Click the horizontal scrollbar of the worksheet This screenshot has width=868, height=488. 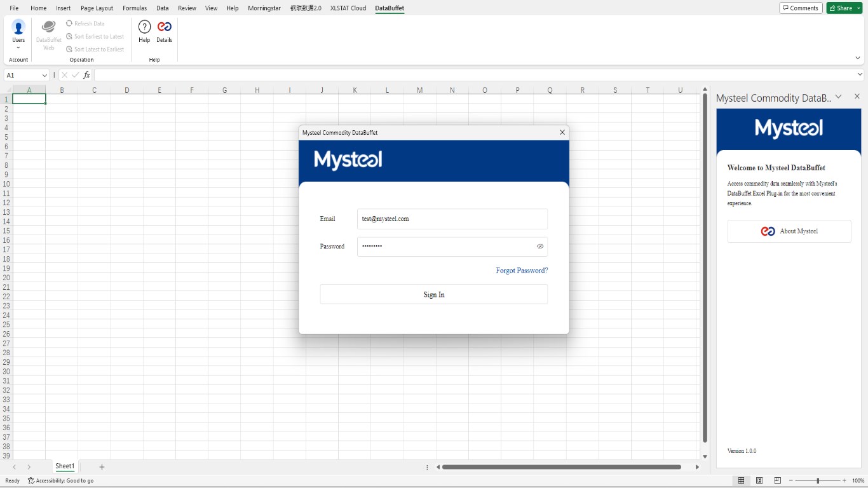click(562, 467)
